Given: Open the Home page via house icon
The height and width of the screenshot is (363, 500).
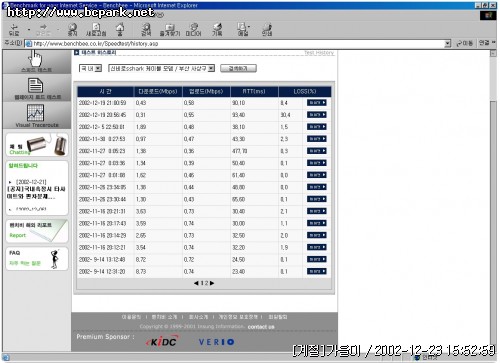Looking at the screenshot, I should (x=120, y=30).
